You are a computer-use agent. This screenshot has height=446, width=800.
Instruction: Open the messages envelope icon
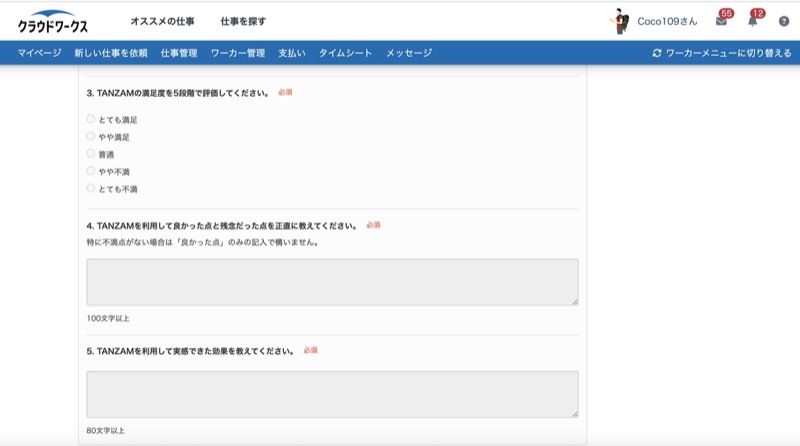pos(721,21)
